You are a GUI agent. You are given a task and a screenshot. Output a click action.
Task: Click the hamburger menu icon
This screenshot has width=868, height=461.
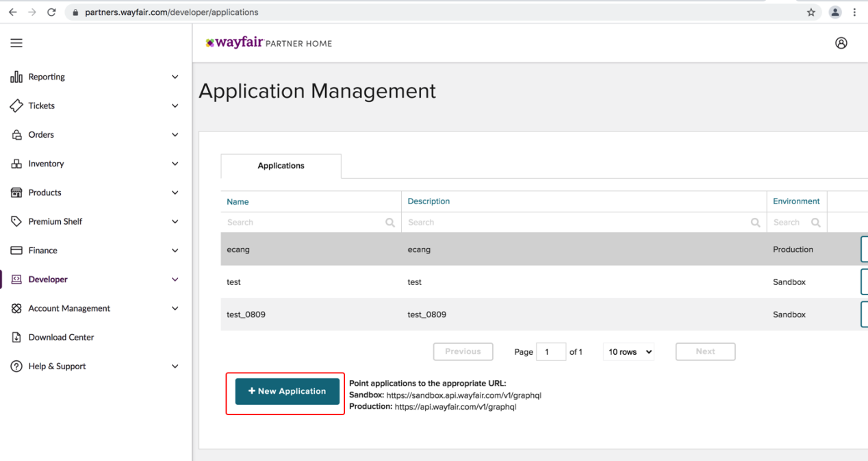[x=16, y=43]
